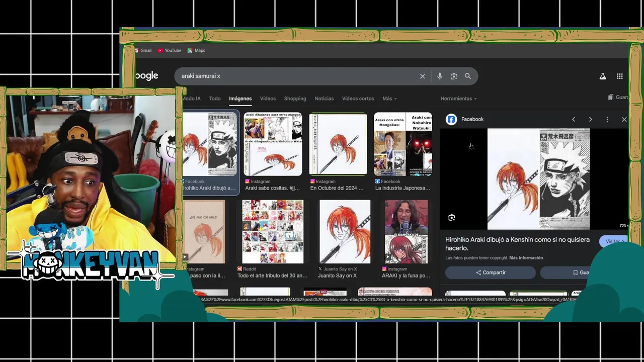
Task: Open the 'Juanito Say on X' result
Action: (345, 231)
